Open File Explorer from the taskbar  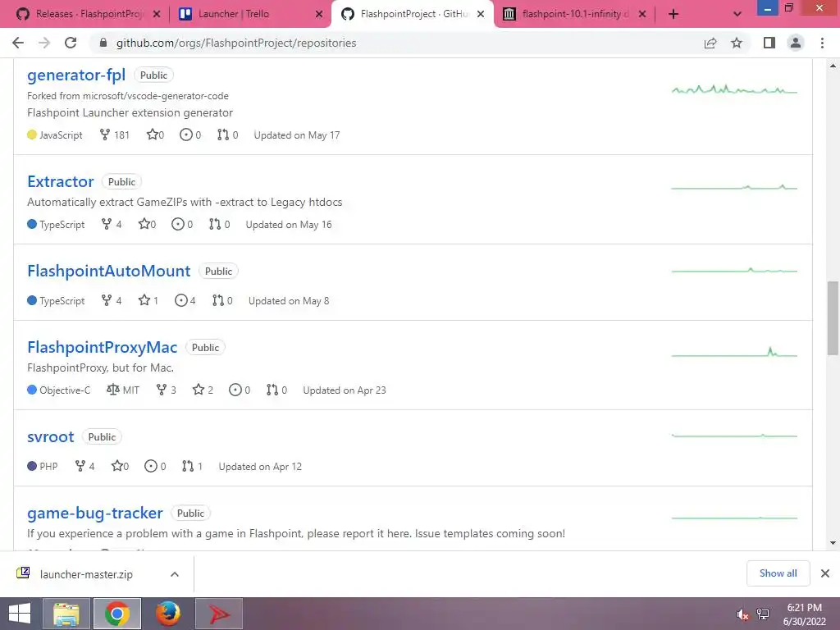(66, 614)
